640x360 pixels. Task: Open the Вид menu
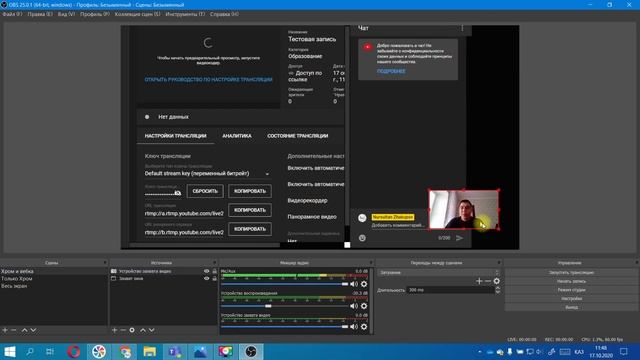point(66,14)
